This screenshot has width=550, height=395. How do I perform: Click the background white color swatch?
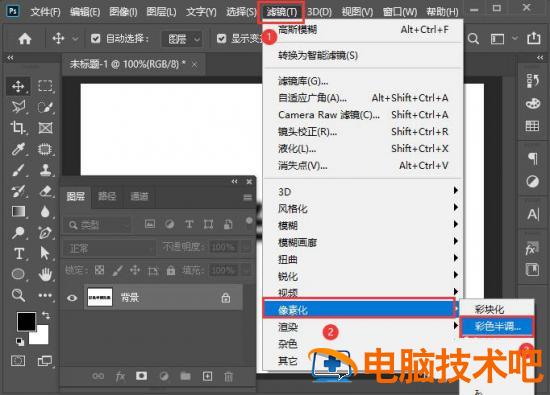tap(41, 337)
